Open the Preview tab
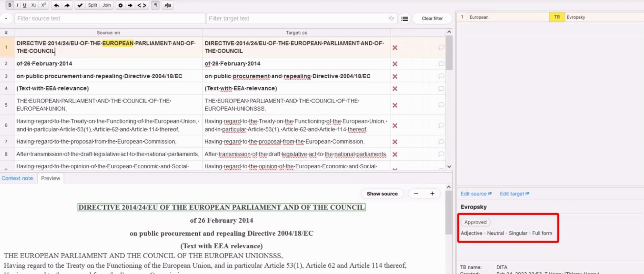644x274 pixels. click(51, 178)
